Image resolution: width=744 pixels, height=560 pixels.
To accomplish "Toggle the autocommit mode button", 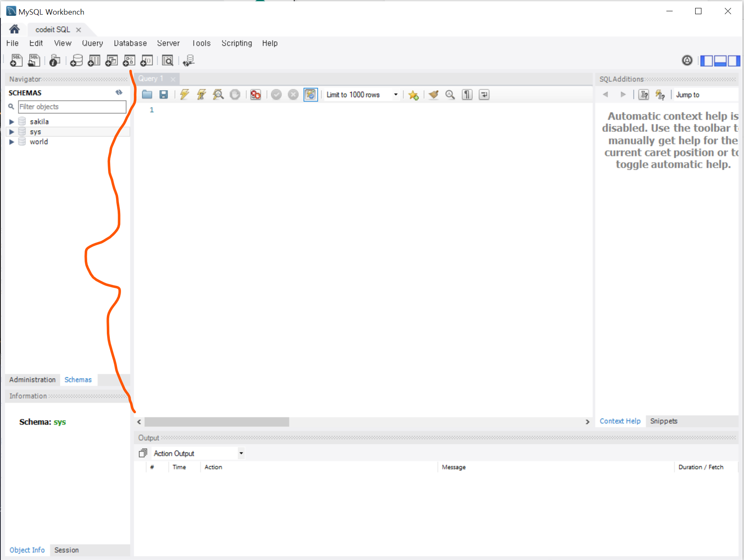I will click(x=310, y=95).
